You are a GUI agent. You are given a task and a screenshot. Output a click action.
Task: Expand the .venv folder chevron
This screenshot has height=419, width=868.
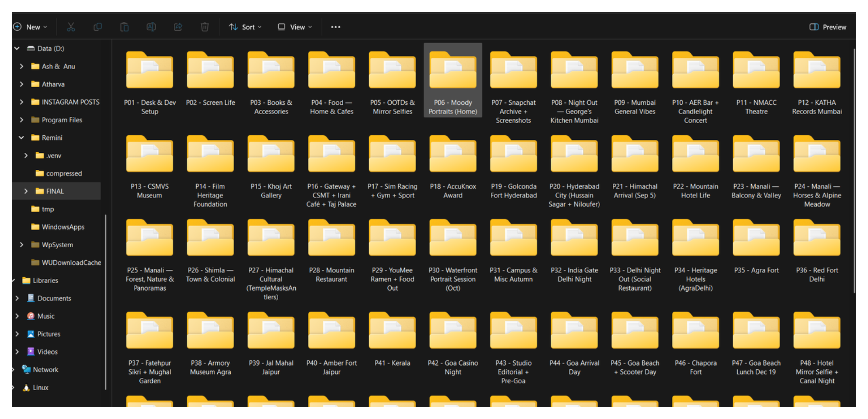tap(26, 156)
